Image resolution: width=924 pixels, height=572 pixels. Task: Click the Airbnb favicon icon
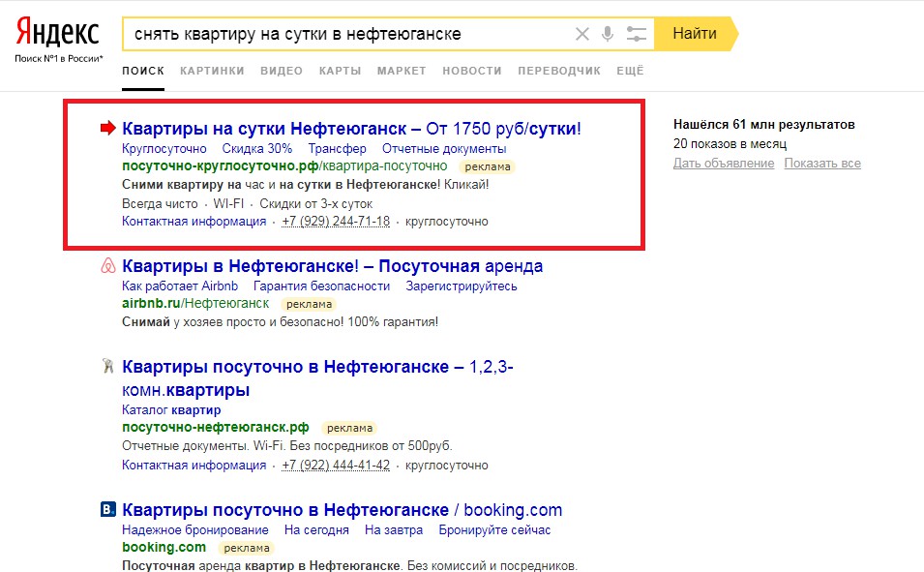coord(108,266)
